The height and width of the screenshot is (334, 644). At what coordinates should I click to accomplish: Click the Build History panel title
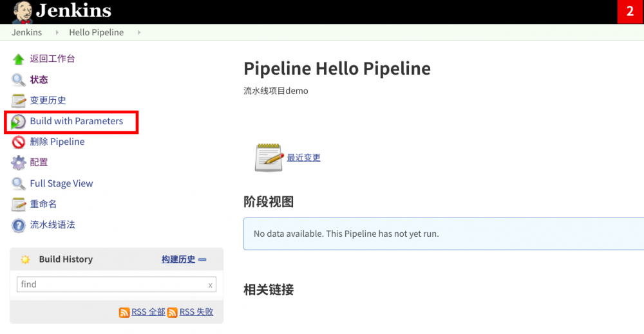click(66, 259)
